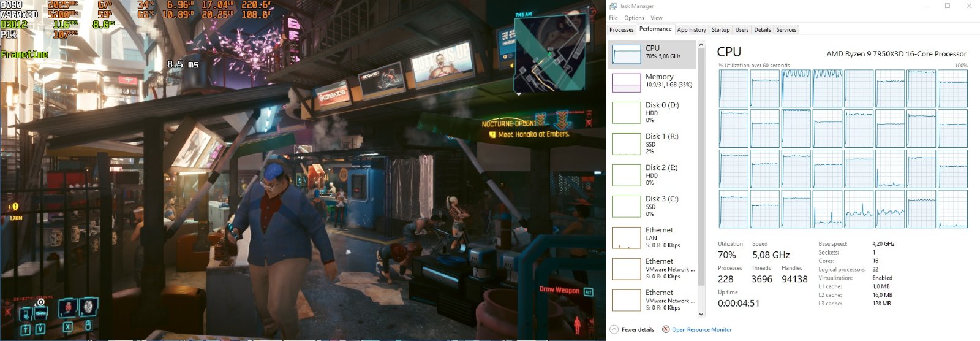This screenshot has width=980, height=341.
Task: Click the Base speed value 4,20 GHz
Action: coord(883,244)
